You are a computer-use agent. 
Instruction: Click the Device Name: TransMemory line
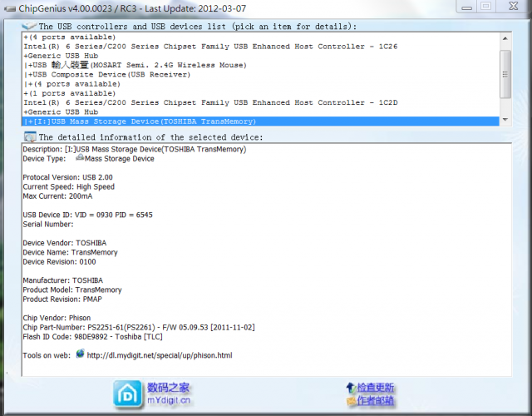point(70,252)
